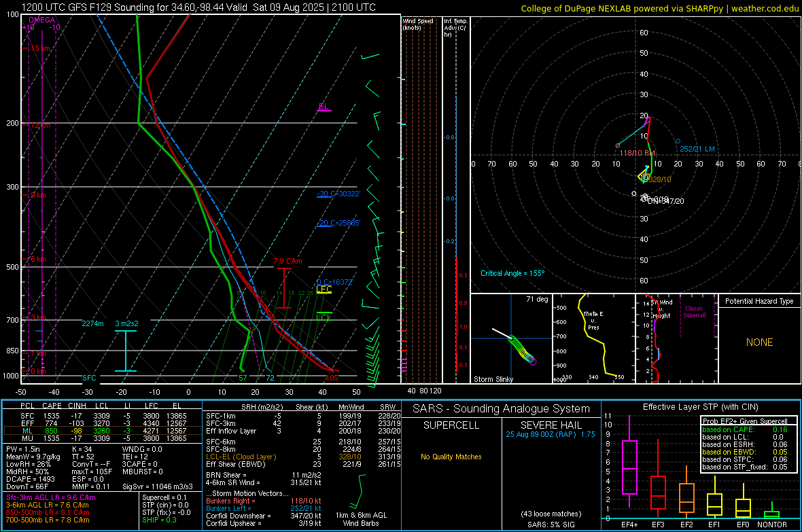
Task: Click the -20 C=25885' height label
Action: (x=338, y=223)
